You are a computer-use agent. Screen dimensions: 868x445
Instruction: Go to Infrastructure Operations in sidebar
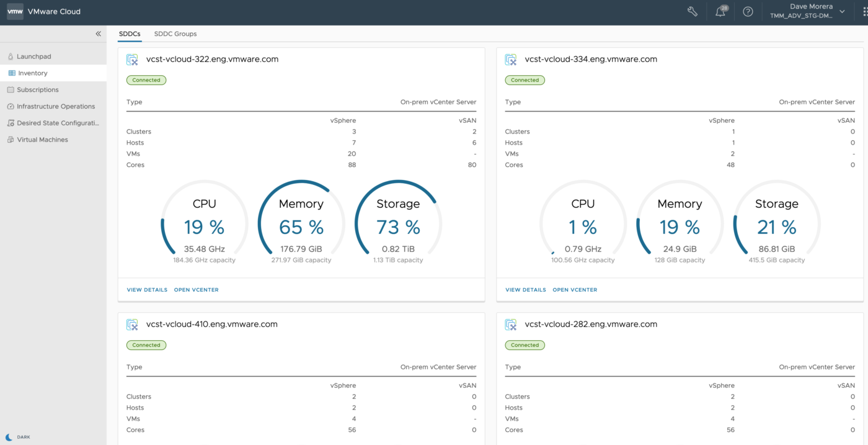[56, 107]
